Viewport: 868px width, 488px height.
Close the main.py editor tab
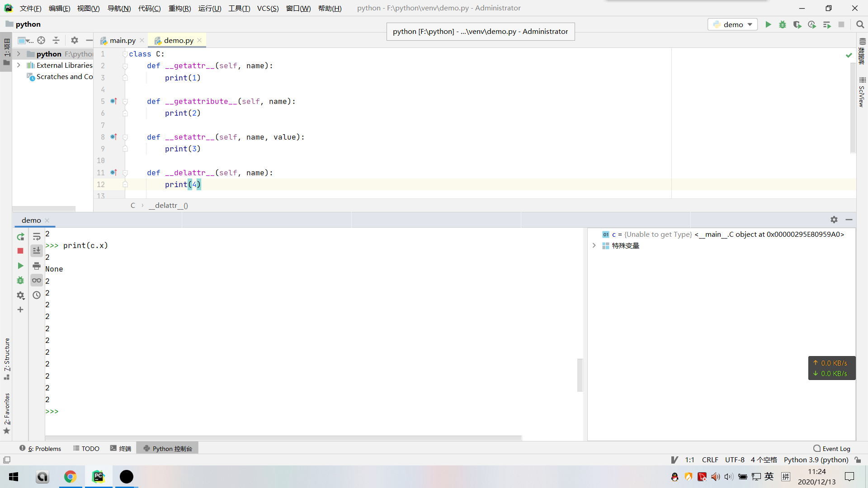(142, 40)
